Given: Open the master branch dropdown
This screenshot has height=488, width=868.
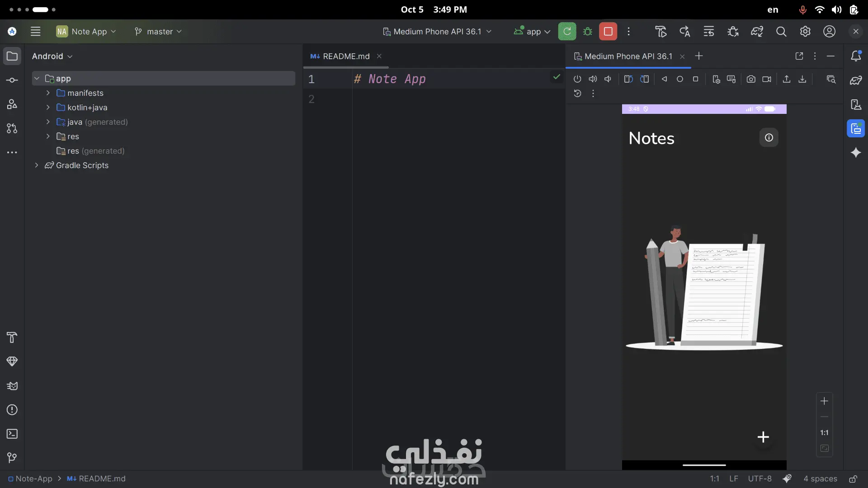Looking at the screenshot, I should tap(158, 32).
